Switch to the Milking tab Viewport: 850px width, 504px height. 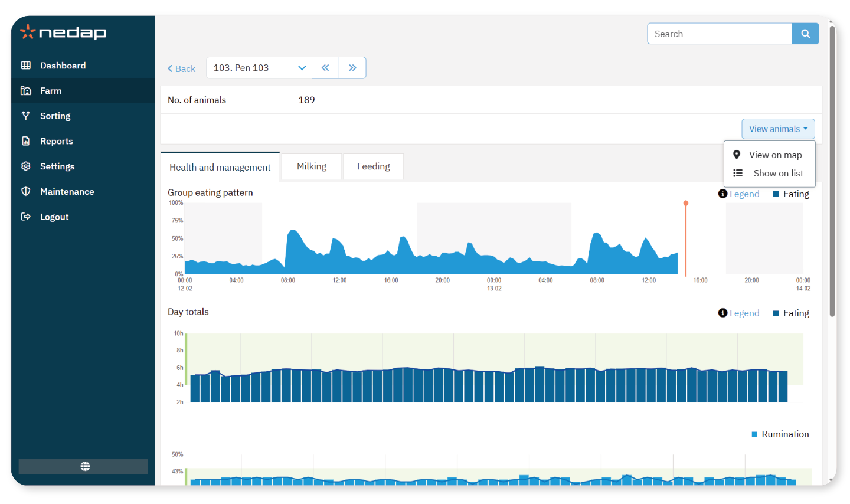312,166
